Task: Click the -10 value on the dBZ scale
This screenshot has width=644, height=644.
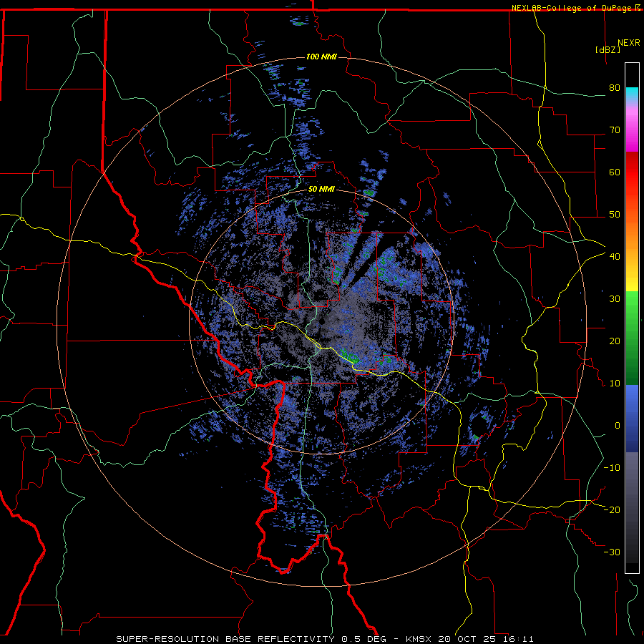Action: click(x=612, y=468)
